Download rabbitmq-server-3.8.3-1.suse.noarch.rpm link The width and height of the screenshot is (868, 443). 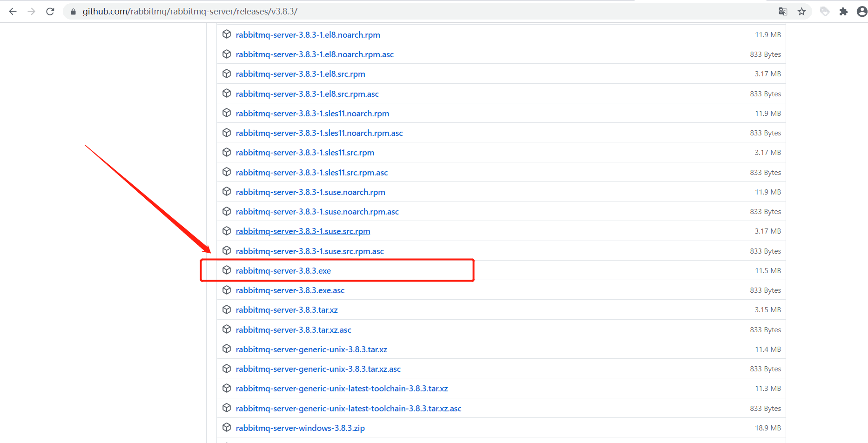pos(310,192)
